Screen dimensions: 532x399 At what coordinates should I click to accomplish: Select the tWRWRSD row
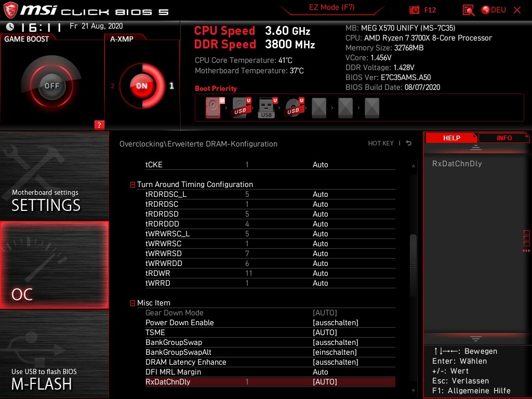click(270, 254)
